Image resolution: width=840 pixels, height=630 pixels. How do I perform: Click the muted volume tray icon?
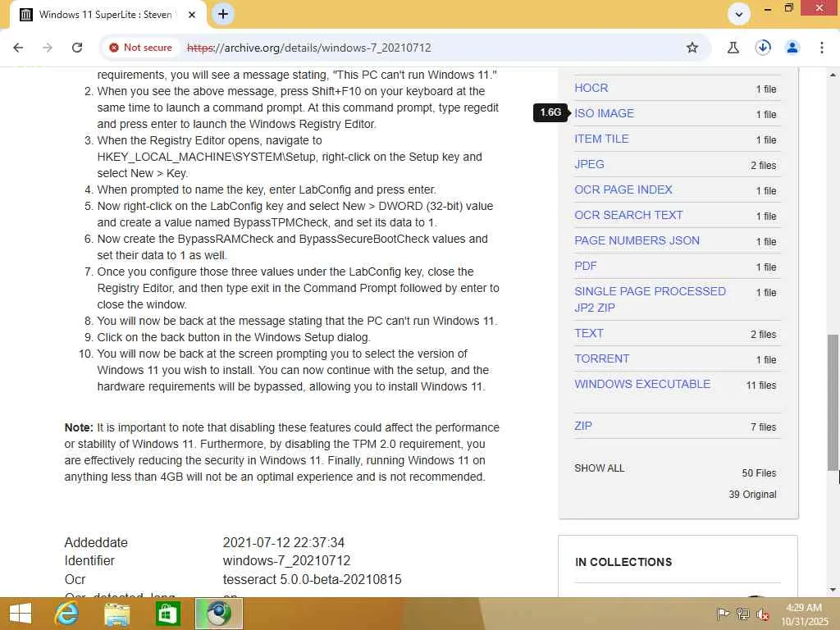[x=762, y=614]
